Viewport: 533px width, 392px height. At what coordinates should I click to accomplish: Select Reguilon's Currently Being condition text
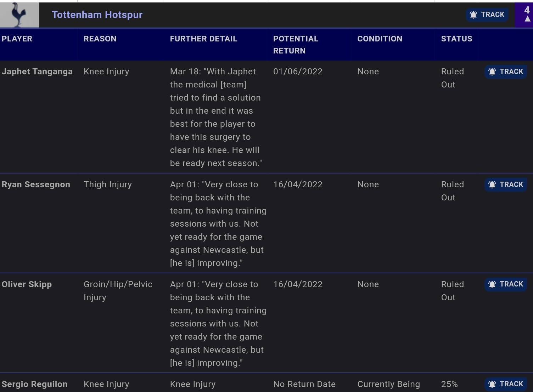[x=388, y=384]
